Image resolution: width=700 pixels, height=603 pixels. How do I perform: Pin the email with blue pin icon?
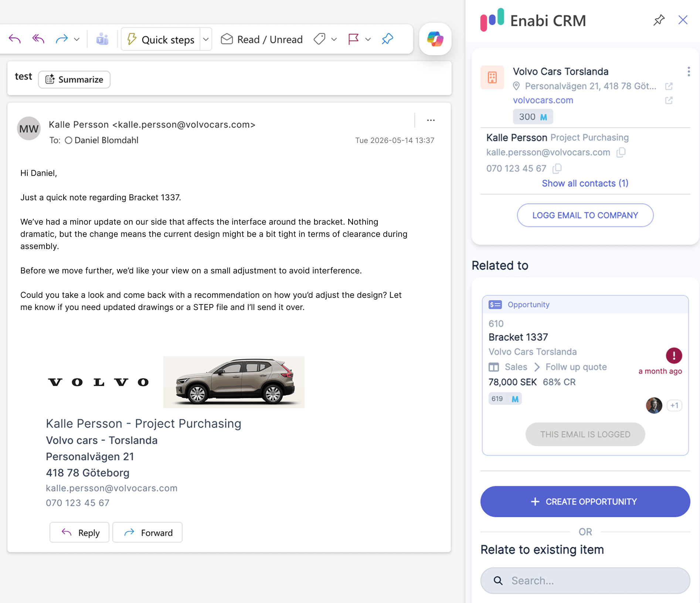387,39
